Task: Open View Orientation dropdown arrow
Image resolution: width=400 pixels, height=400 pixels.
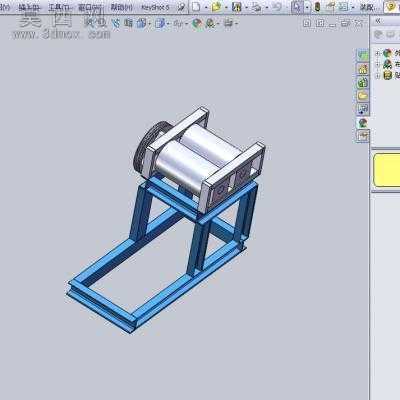Action: (x=150, y=24)
